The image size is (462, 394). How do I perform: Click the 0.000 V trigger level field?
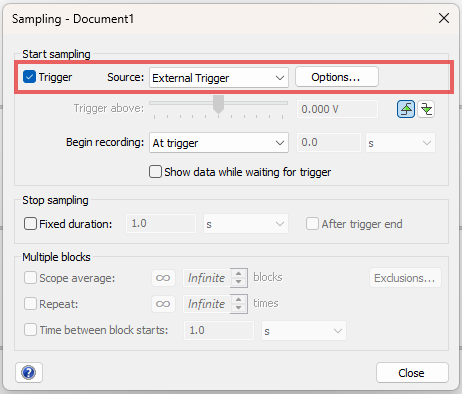point(337,109)
